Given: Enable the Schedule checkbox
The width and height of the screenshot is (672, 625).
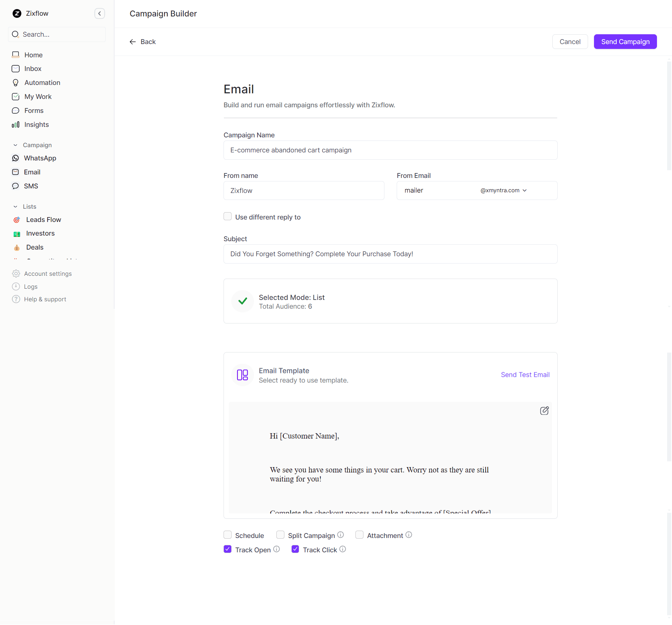Looking at the screenshot, I should click(x=228, y=535).
